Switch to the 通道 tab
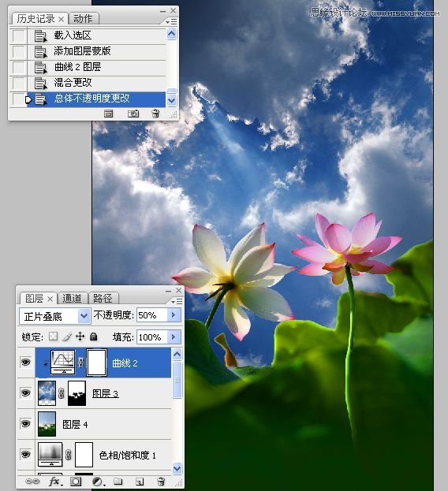The width and height of the screenshot is (448, 491). click(x=72, y=298)
